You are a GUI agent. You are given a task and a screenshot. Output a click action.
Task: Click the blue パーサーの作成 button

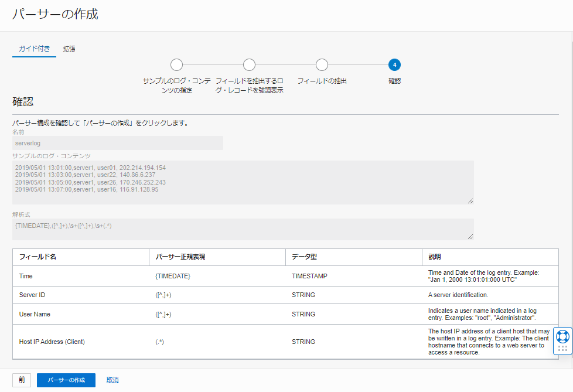(66, 380)
